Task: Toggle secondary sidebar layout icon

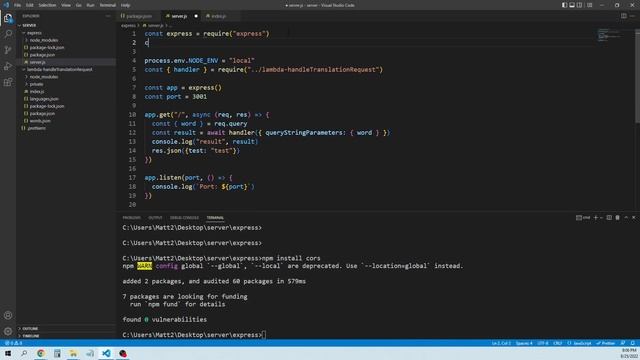Action: (580, 5)
